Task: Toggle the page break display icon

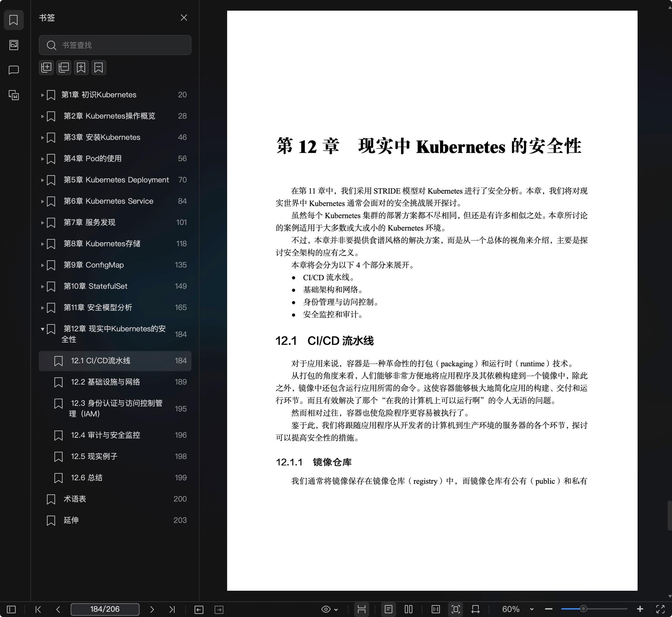Action: pyautogui.click(x=362, y=609)
